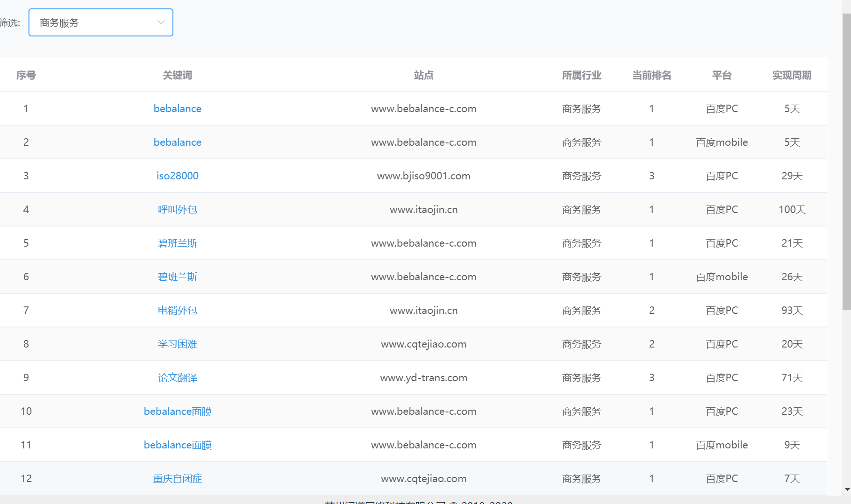
Task: Open 碧班兰斯 keyword in row 5
Action: pyautogui.click(x=178, y=243)
